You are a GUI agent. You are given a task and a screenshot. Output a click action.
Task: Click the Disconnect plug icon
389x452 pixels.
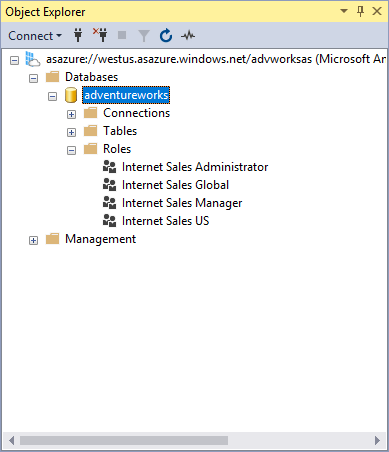(100, 35)
